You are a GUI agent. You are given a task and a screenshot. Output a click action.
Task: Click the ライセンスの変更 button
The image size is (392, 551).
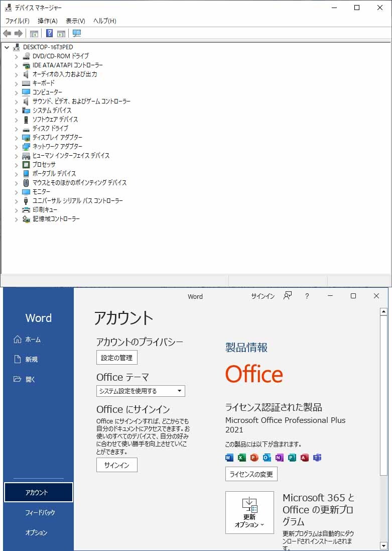(x=251, y=474)
